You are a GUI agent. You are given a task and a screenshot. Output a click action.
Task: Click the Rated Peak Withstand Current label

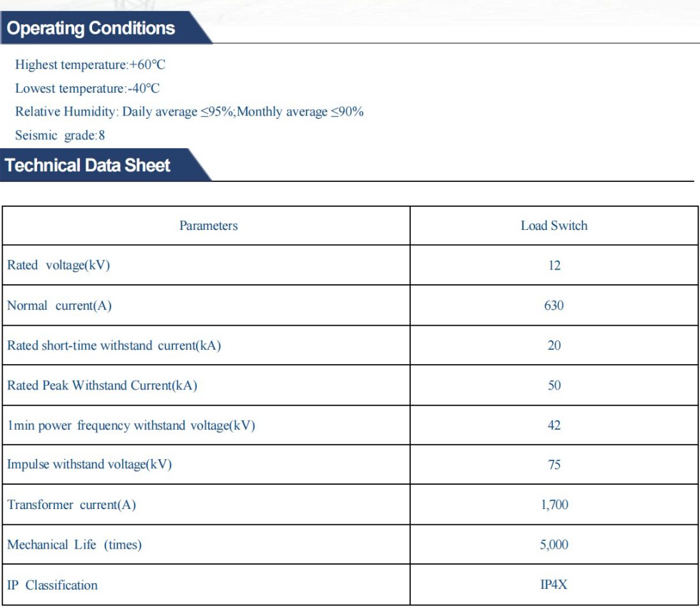[x=102, y=386]
